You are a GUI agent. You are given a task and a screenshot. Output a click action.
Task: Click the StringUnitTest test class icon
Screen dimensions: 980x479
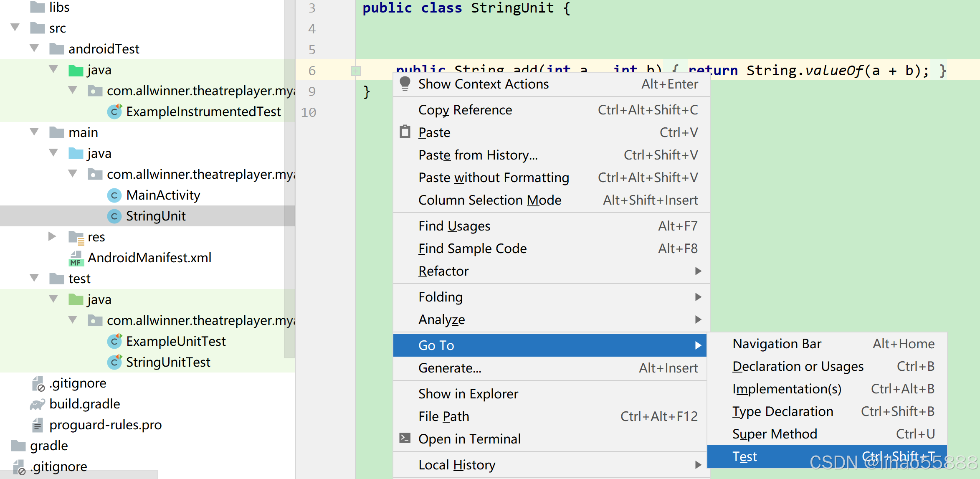coord(114,362)
